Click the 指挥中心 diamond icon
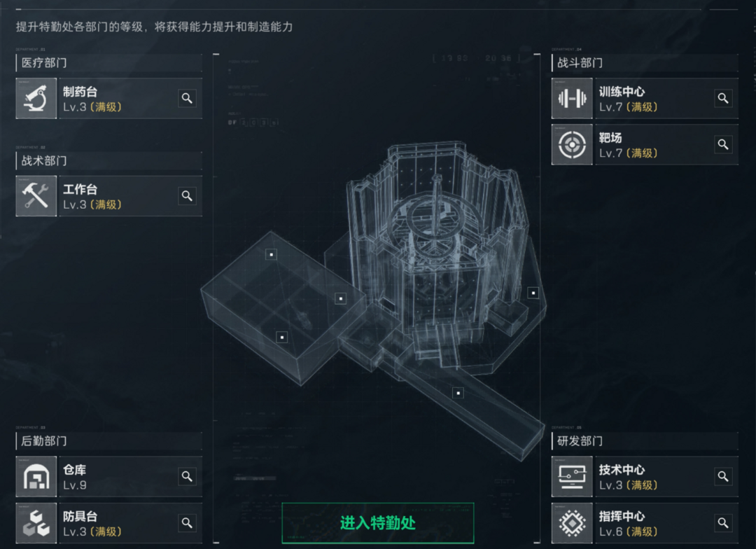Image resolution: width=756 pixels, height=549 pixels. [x=572, y=523]
